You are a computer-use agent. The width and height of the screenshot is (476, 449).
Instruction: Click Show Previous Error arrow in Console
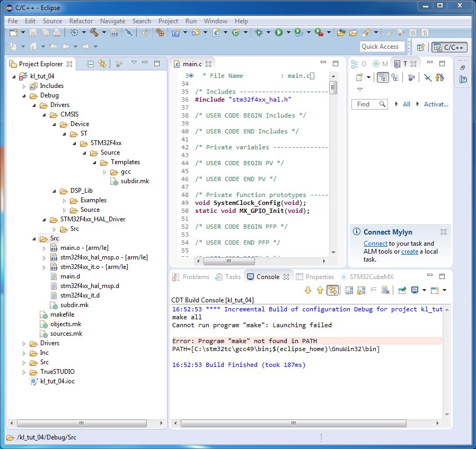(x=320, y=290)
